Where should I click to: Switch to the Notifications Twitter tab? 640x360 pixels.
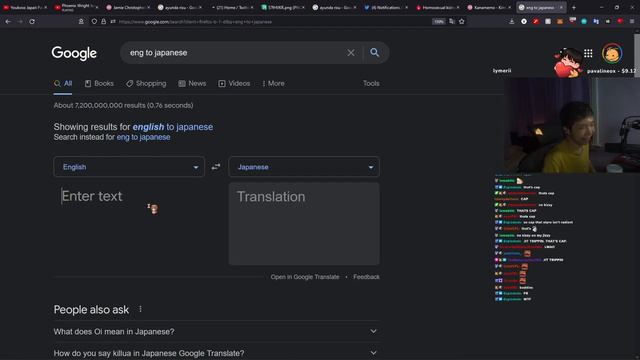click(385, 7)
